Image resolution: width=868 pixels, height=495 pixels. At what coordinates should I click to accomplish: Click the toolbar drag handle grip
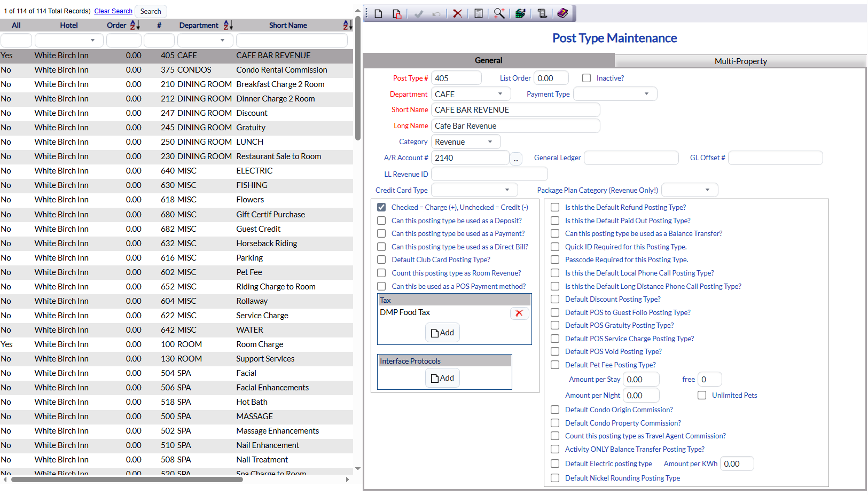[366, 13]
